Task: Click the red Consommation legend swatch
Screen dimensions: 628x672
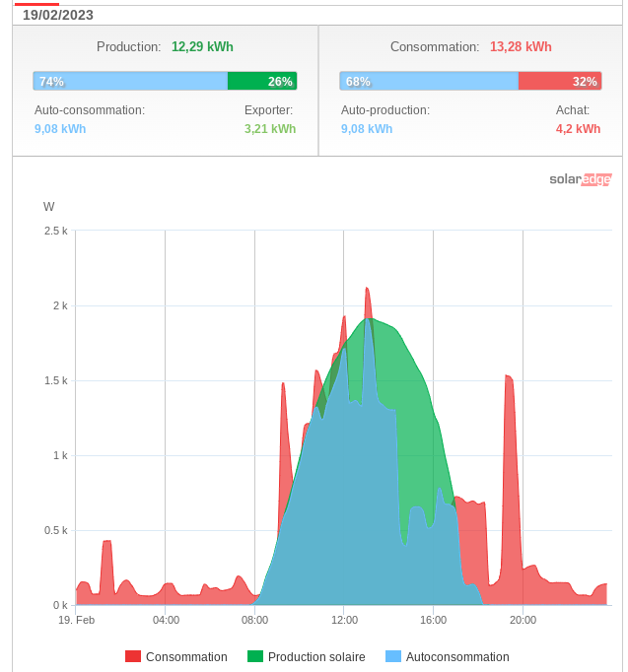Action: click(x=134, y=657)
